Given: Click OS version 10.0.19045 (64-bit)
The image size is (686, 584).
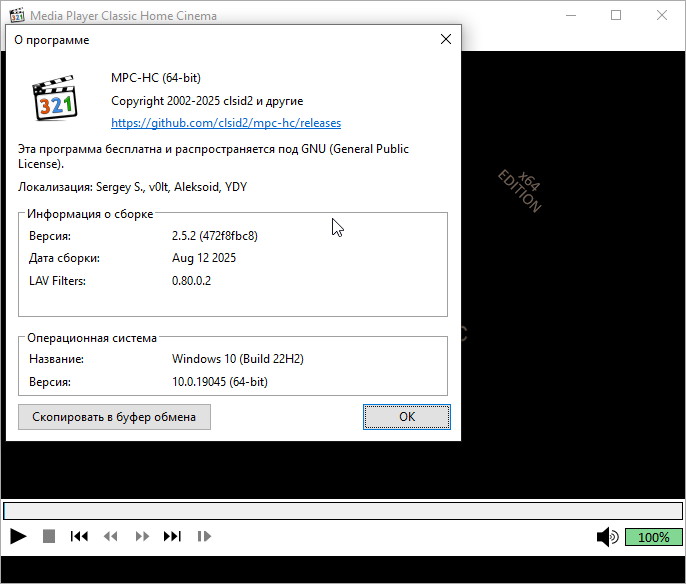Looking at the screenshot, I should [x=220, y=382].
